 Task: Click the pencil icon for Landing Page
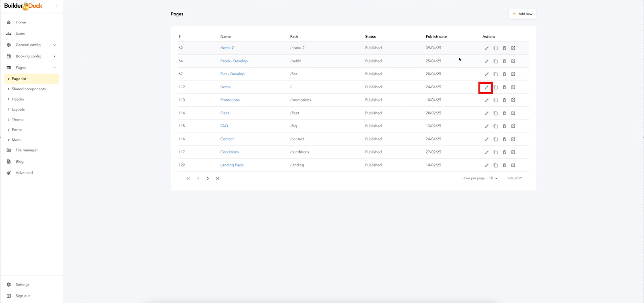(486, 165)
